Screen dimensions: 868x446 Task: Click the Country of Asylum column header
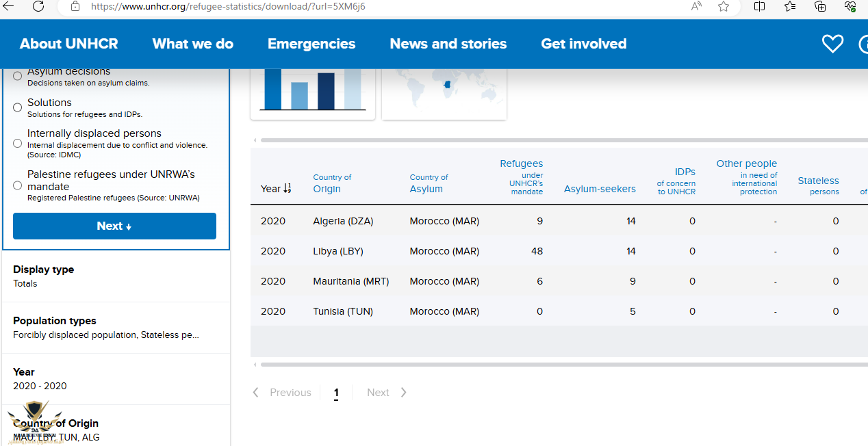(x=429, y=183)
